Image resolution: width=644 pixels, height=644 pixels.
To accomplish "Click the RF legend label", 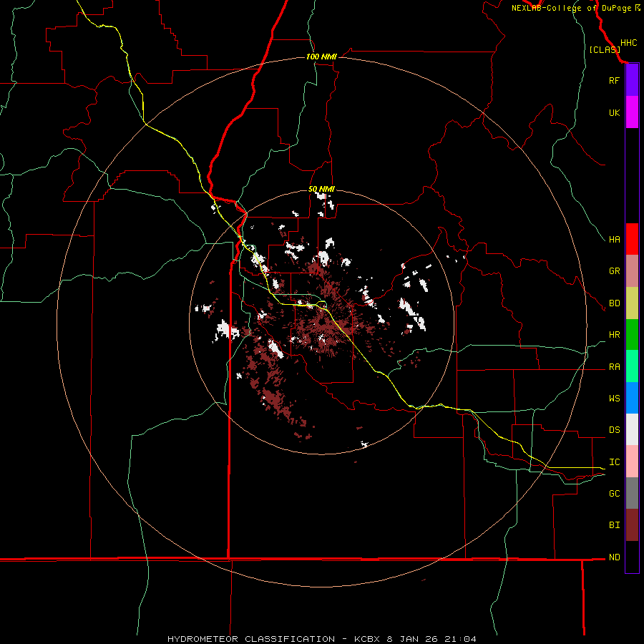I will point(614,80).
